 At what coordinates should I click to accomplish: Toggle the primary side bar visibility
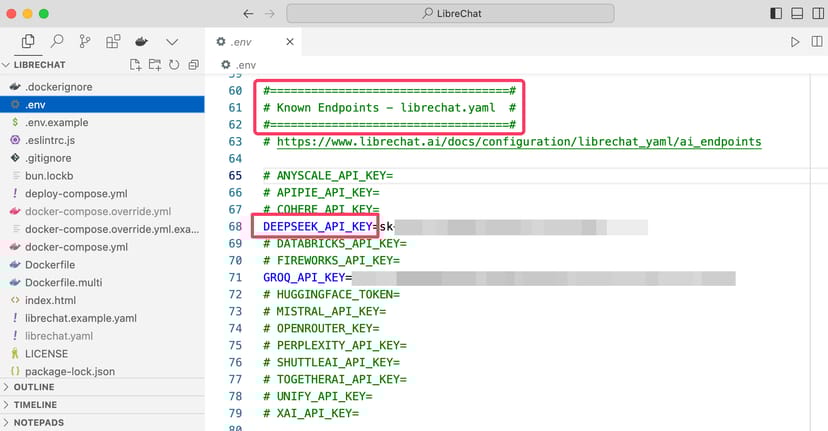[x=776, y=14]
